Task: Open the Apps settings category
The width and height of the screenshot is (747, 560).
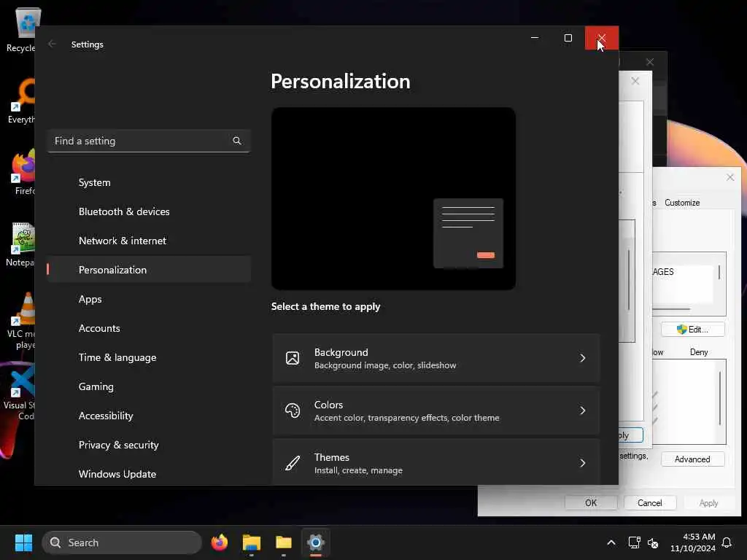Action: coord(149,299)
